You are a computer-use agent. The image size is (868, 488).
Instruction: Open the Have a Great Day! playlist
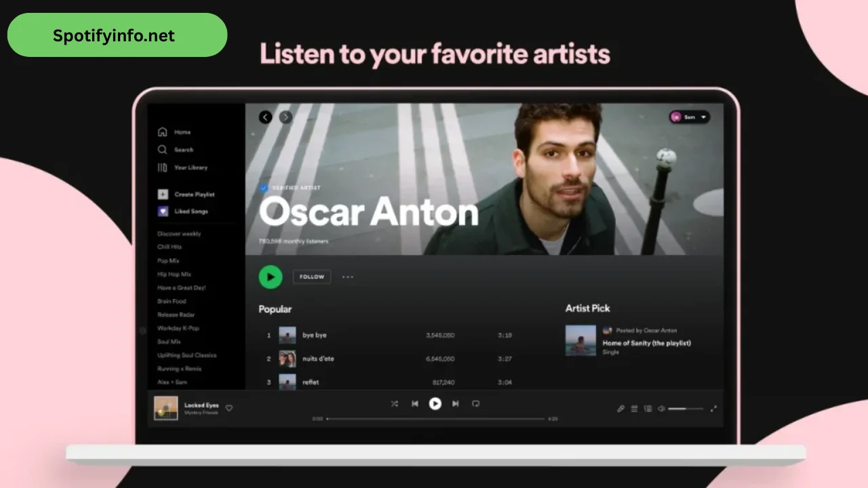click(x=182, y=288)
